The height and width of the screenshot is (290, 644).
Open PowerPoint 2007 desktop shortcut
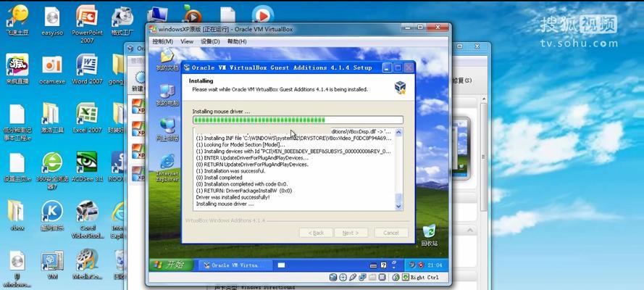coord(87,25)
